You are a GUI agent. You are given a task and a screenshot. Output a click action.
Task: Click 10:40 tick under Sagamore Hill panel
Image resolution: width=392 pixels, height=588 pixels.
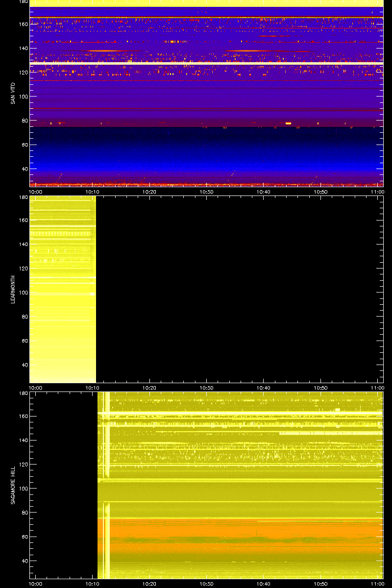tap(264, 584)
